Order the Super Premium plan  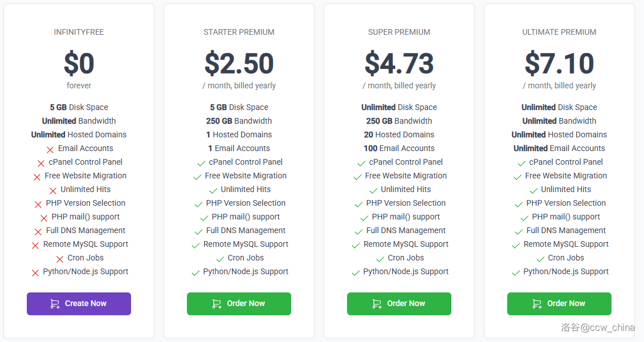tap(399, 304)
